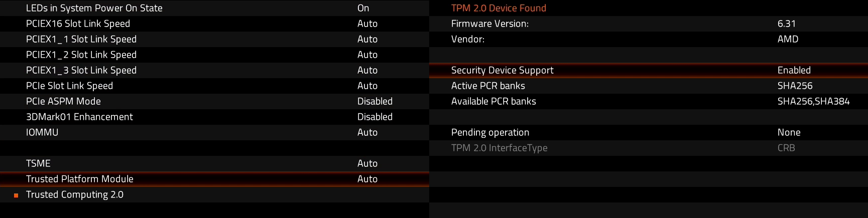Click Available PCR banks SHA256,SHA384 value
This screenshot has width=868, height=218.
(813, 101)
